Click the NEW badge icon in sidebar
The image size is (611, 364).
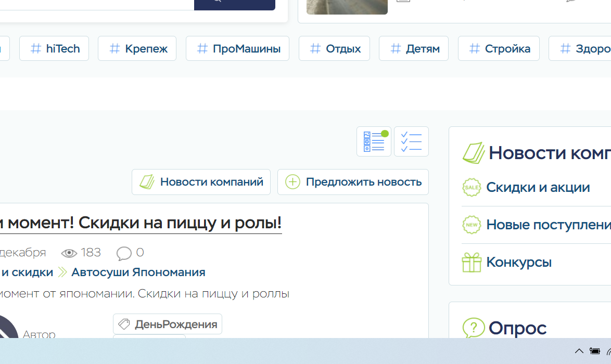(472, 225)
